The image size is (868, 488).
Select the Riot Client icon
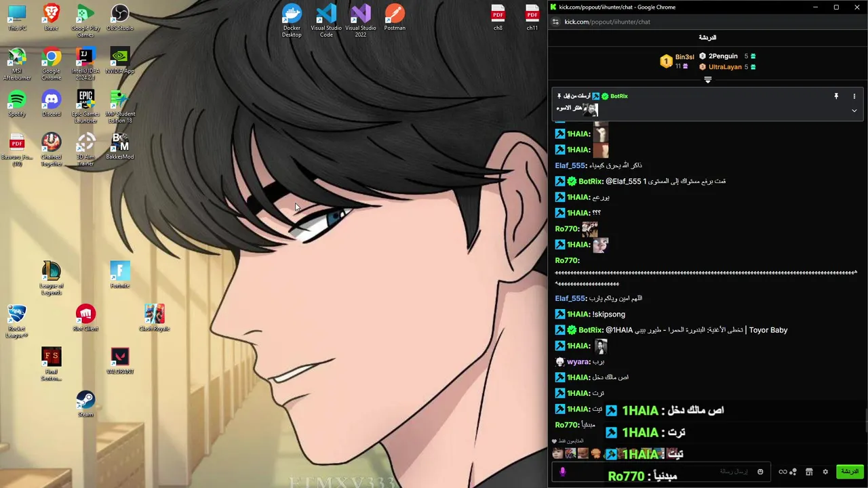pyautogui.click(x=85, y=318)
